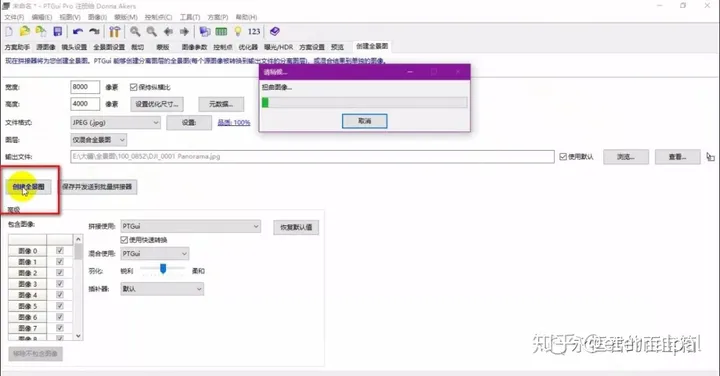Open the 拼接使用 PTGui dropdown
Image resolution: width=720 pixels, height=376 pixels.
click(x=191, y=226)
